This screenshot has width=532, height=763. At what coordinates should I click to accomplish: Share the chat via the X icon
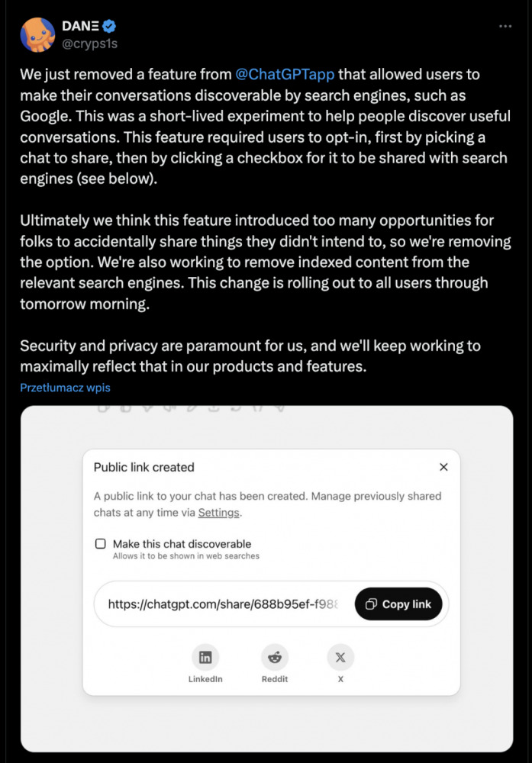[340, 658]
